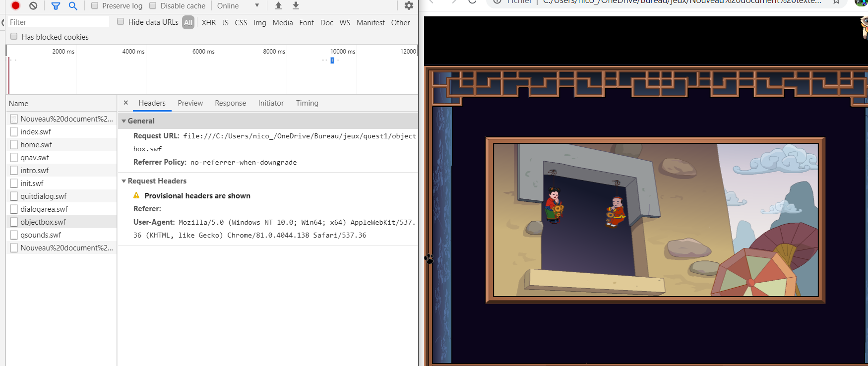The height and width of the screenshot is (366, 868).
Task: Open Online throttling dropdown
Action: coord(238,5)
